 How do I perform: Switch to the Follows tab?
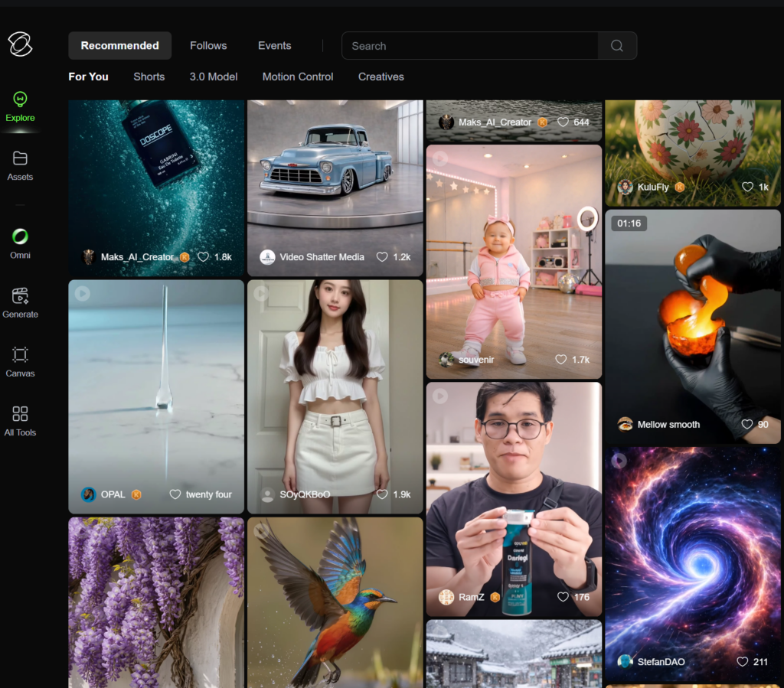(208, 46)
